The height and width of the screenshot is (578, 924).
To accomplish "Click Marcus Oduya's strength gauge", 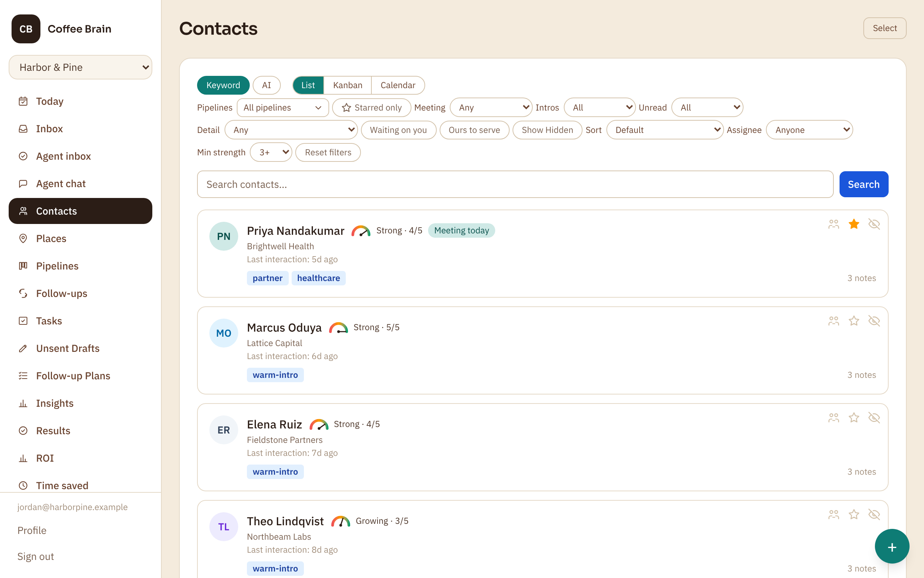I will 338,328.
